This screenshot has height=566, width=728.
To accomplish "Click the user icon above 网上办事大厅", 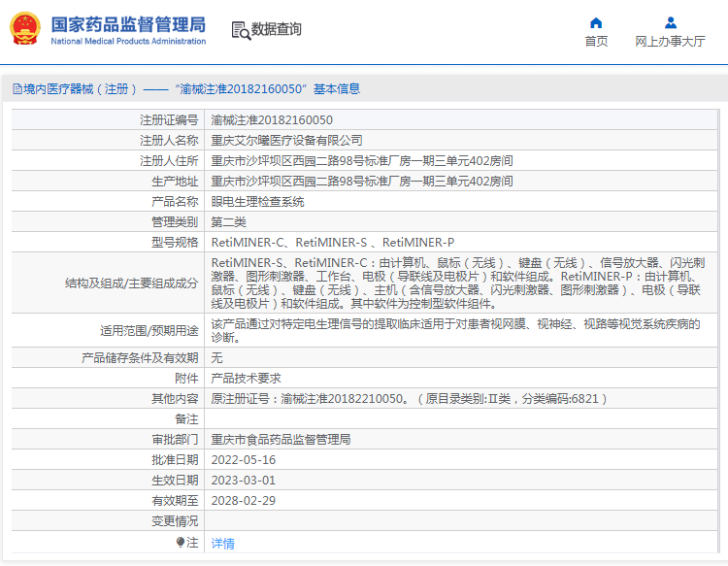I will [670, 23].
